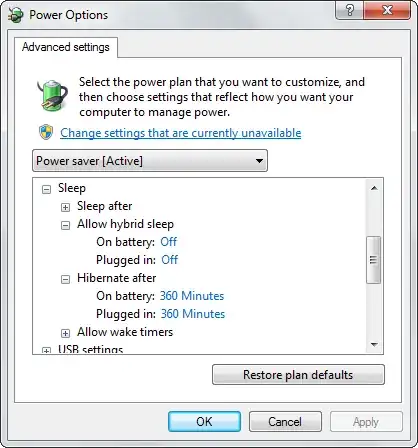Expand the Sleep after node
418x448 pixels.
(65, 207)
